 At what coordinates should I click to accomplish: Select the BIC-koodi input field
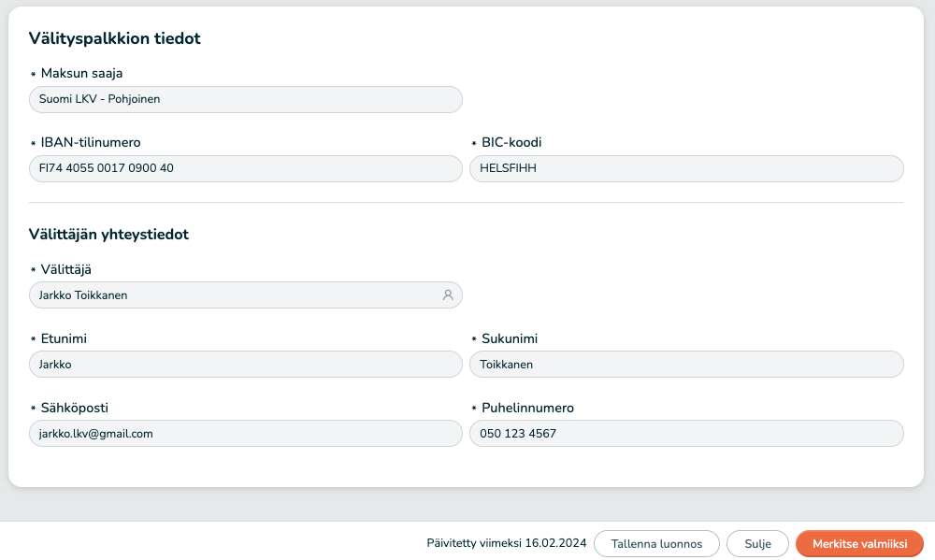pyautogui.click(x=686, y=168)
